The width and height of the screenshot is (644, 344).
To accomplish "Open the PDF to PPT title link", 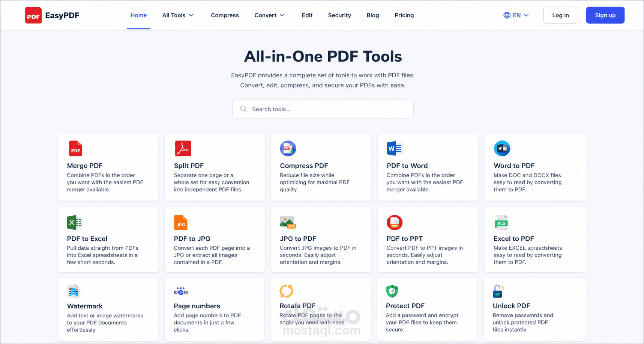I will point(404,238).
